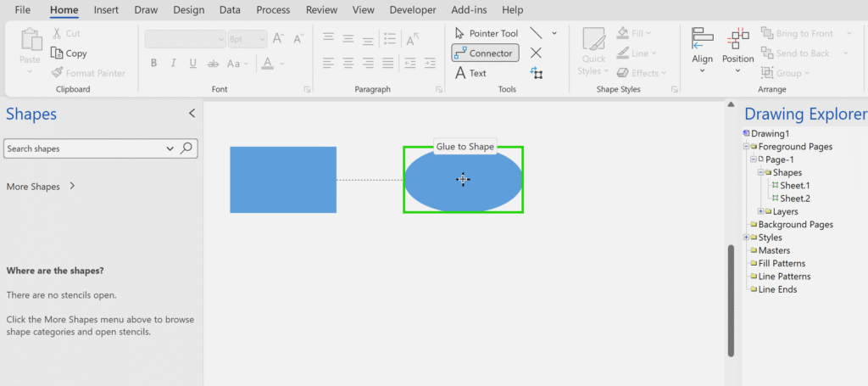Activate the Connector tool
The height and width of the screenshot is (386, 868).
pyautogui.click(x=484, y=53)
